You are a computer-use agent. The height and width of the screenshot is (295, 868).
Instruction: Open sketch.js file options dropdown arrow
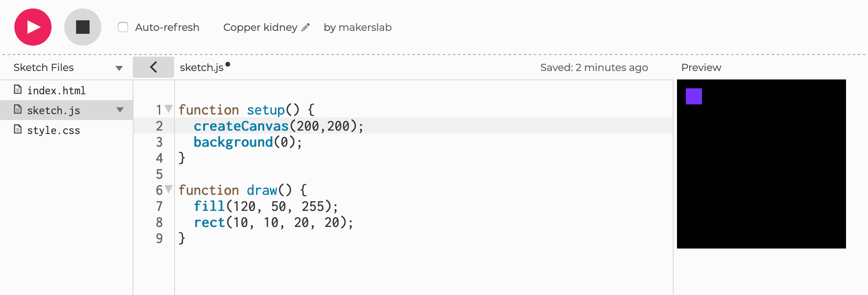pyautogui.click(x=120, y=110)
